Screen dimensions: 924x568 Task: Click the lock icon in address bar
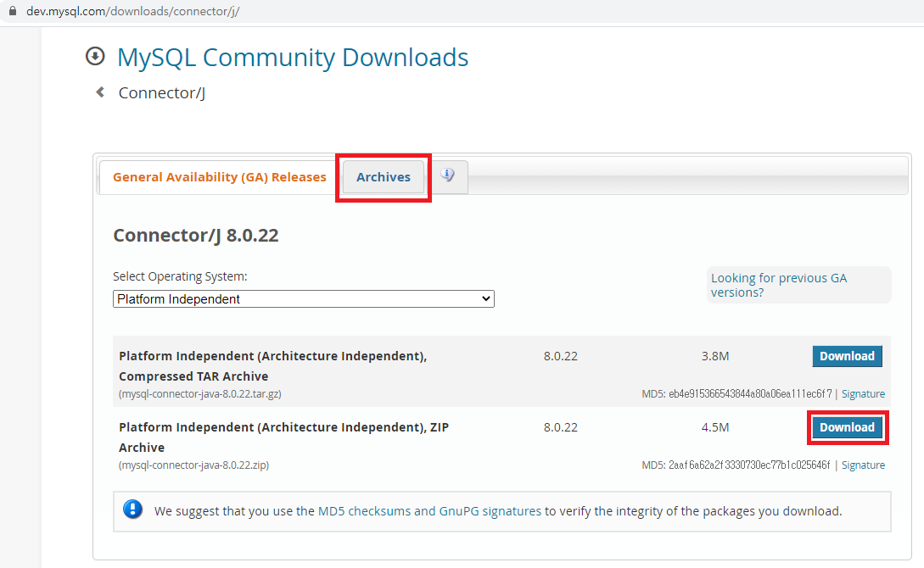(13, 10)
